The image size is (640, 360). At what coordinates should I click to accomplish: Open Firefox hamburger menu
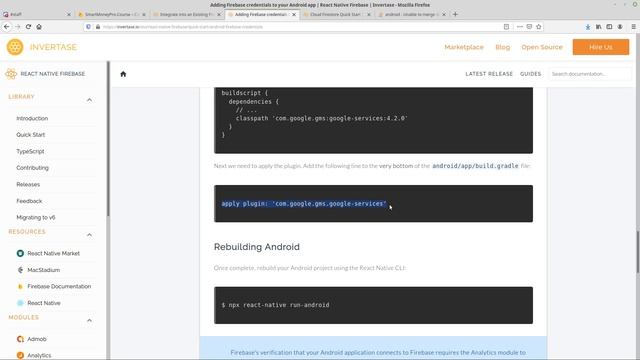click(x=633, y=27)
